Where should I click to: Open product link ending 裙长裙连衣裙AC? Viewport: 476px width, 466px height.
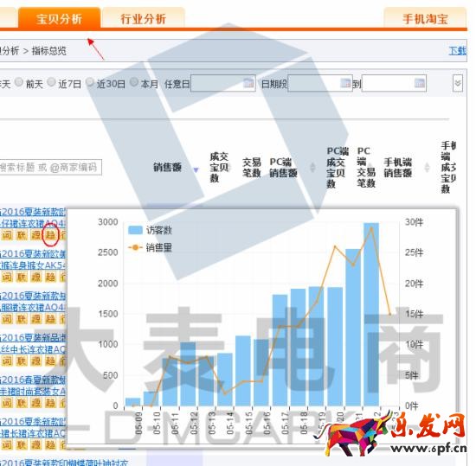point(33,427)
